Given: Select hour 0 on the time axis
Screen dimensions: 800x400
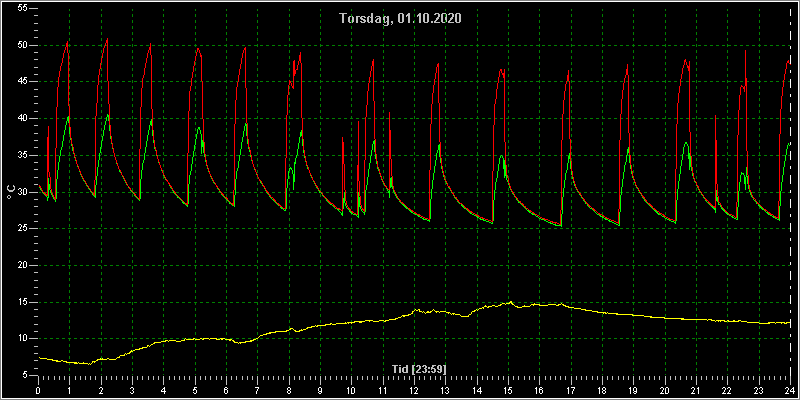Looking at the screenshot, I should pos(38,390).
